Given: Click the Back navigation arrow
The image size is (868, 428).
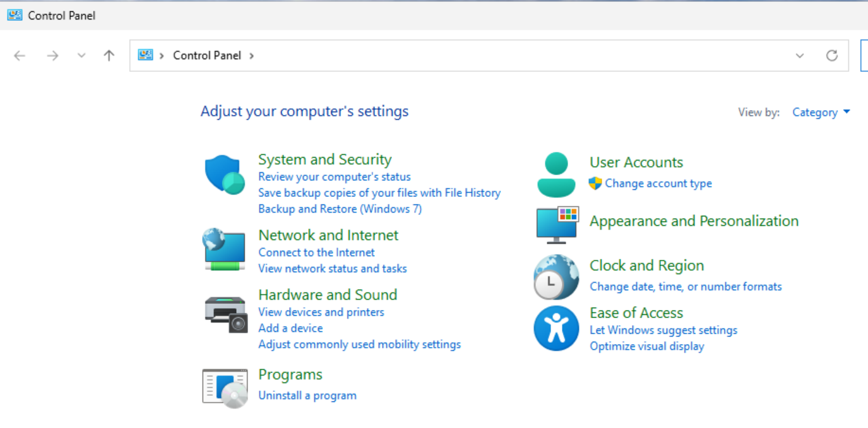Looking at the screenshot, I should (20, 56).
